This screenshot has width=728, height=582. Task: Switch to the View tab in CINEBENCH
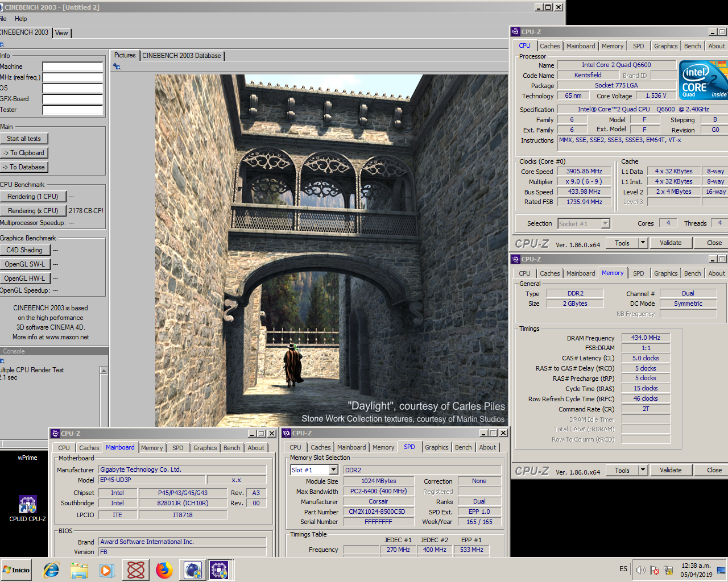[x=61, y=33]
